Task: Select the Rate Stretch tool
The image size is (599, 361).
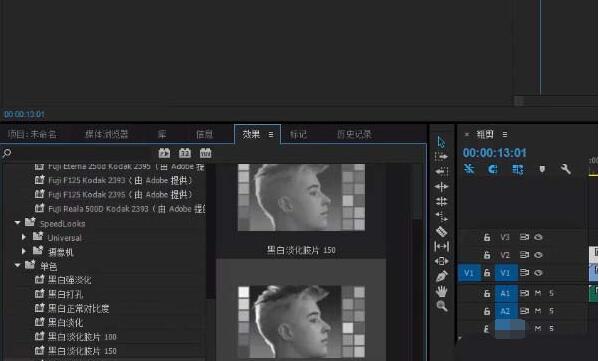Action: [441, 217]
